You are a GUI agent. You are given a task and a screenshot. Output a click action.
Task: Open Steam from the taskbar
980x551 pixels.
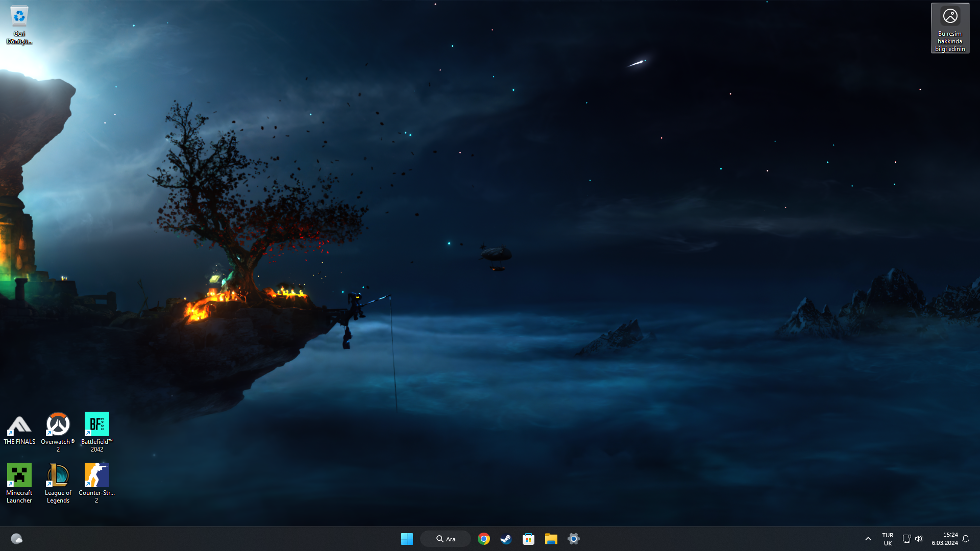click(x=506, y=539)
